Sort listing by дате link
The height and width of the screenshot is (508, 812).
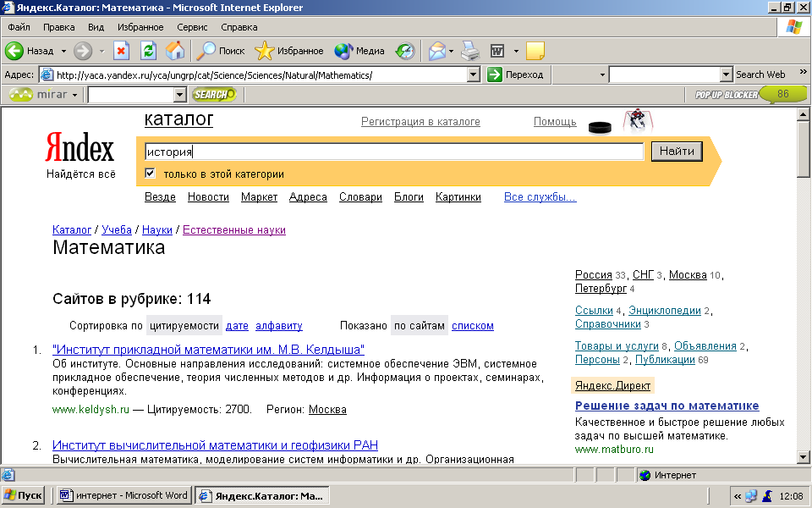(x=237, y=325)
